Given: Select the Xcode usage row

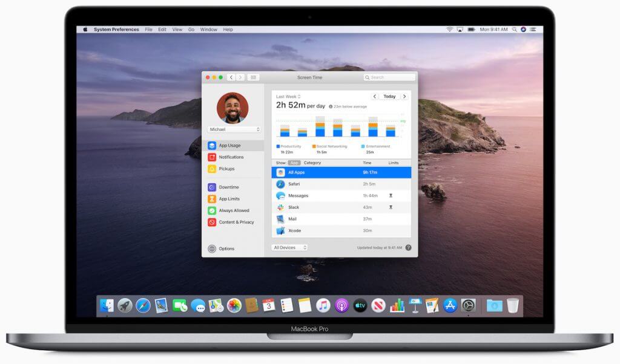Looking at the screenshot, I should click(341, 230).
